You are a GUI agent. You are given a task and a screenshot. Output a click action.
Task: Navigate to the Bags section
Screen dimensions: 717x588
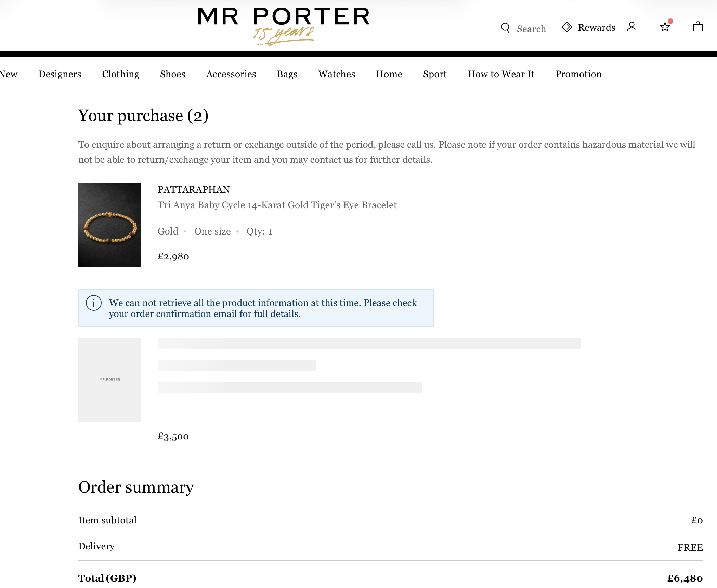tap(287, 74)
